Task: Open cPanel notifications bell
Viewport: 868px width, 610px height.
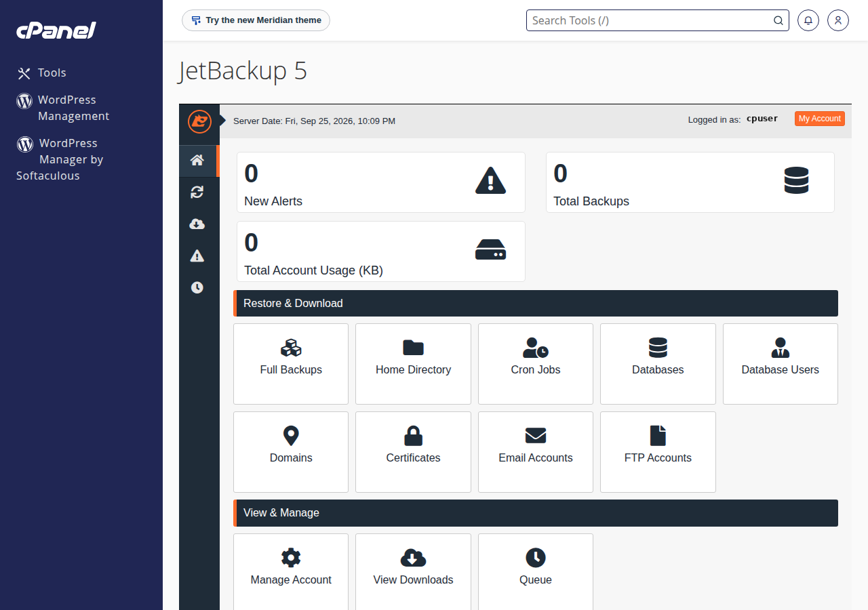Action: tap(808, 20)
